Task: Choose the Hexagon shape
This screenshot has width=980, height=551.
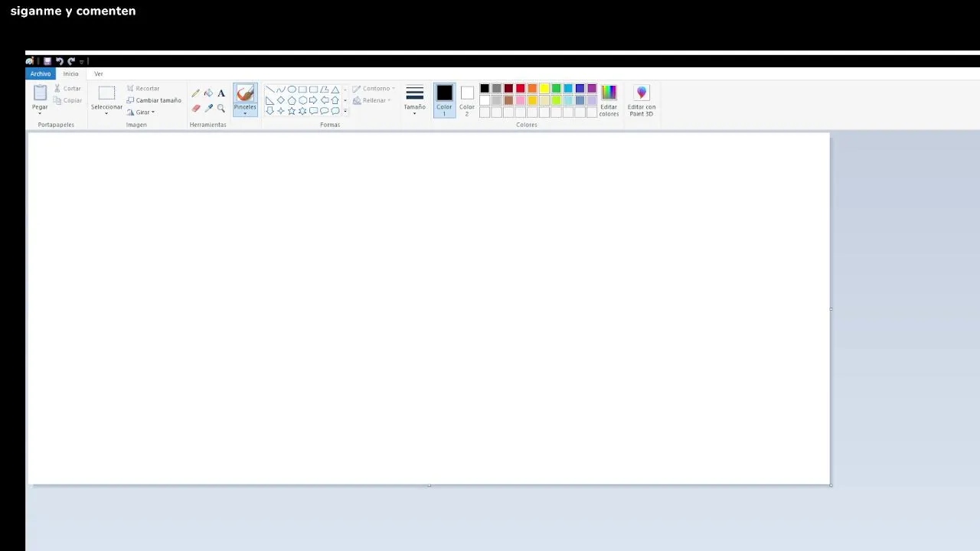Action: click(302, 100)
